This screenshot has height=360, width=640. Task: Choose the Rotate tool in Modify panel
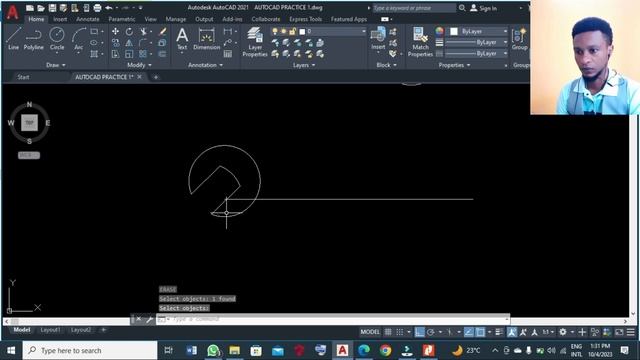pos(129,31)
